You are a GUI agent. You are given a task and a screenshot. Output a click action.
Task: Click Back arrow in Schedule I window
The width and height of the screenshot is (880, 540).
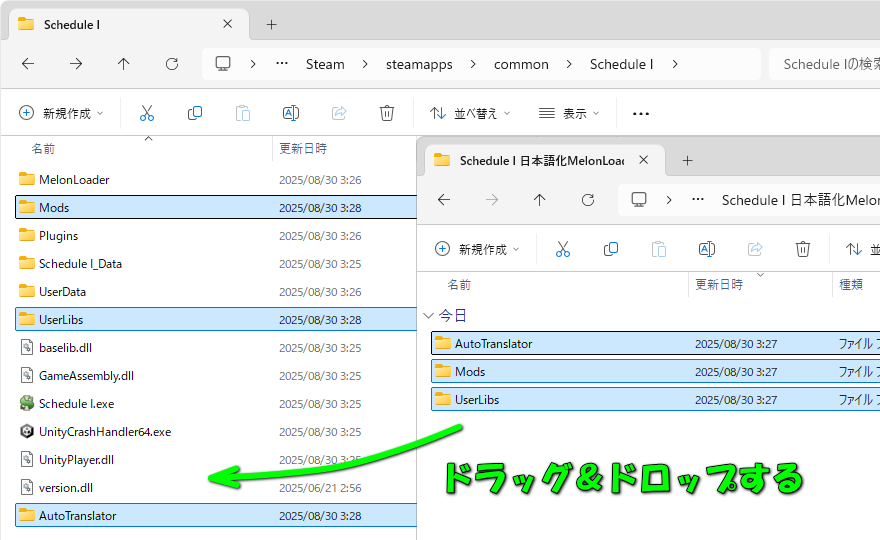(x=28, y=64)
